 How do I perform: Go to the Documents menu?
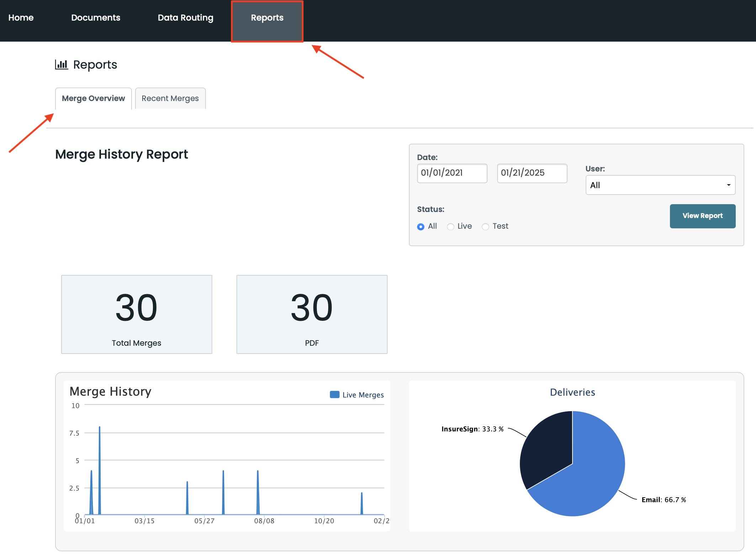[96, 18]
